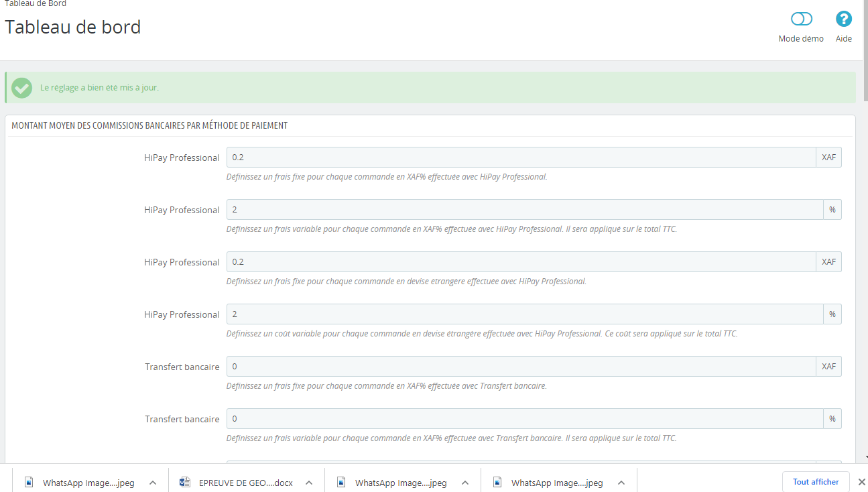
Task: Click the XAF suffix of Transfert bancaire field
Action: pos(829,367)
